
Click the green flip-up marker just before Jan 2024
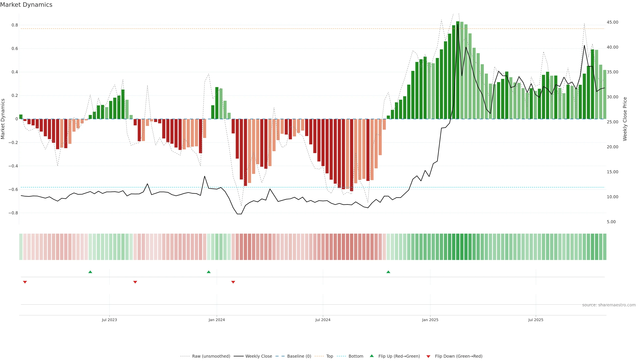tap(208, 272)
